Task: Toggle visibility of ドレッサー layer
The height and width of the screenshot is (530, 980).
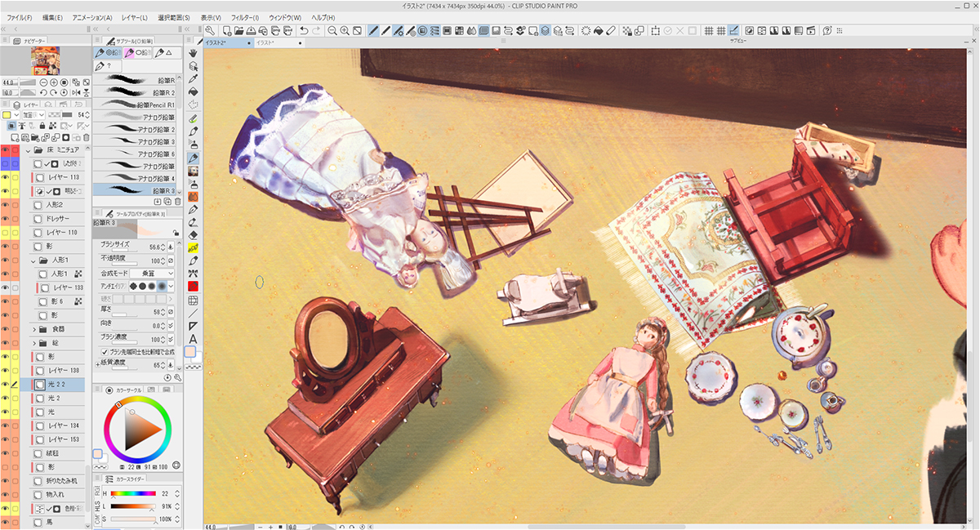Action: pyautogui.click(x=6, y=219)
